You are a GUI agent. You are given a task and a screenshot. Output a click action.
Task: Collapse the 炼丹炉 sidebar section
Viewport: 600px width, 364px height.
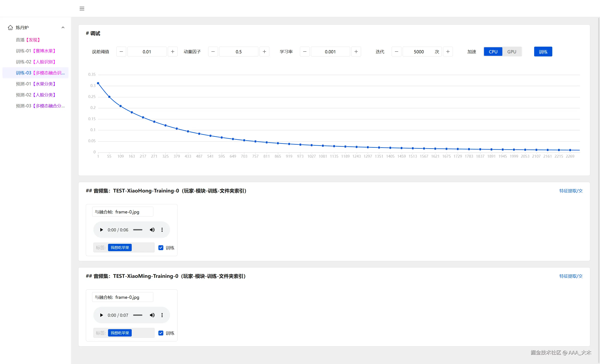click(x=63, y=27)
